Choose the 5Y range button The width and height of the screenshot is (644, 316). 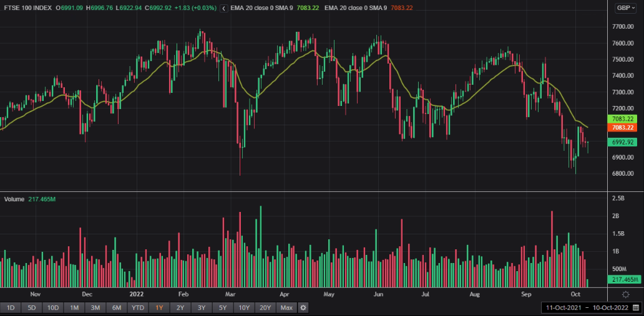pos(222,307)
